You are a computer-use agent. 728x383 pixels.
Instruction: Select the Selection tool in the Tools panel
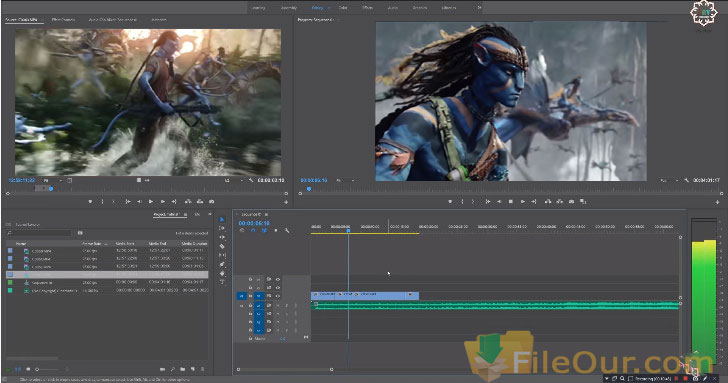pyautogui.click(x=222, y=219)
